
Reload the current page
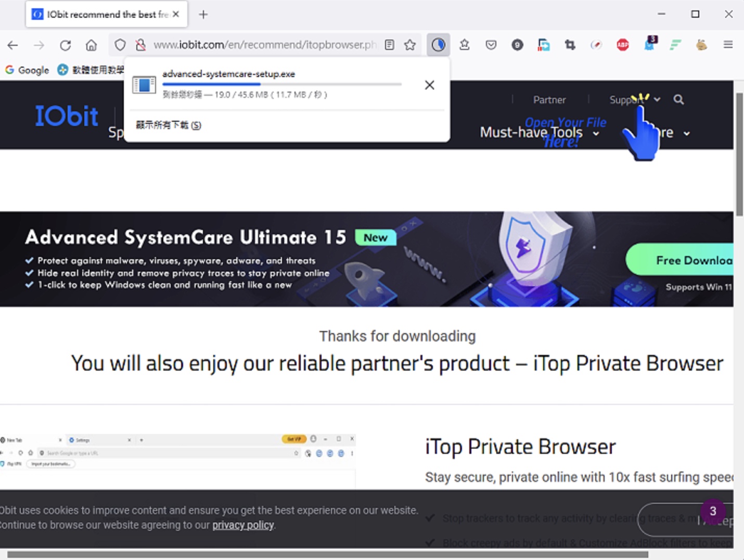[x=65, y=45]
